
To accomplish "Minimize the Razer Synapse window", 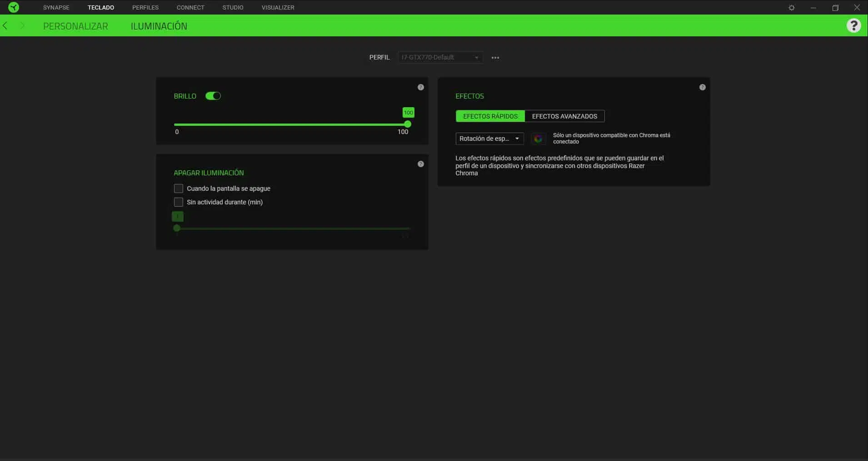I will (813, 8).
